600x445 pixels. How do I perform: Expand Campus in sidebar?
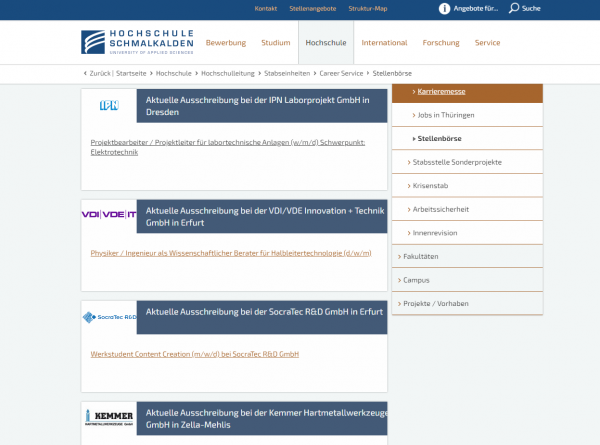[467, 280]
